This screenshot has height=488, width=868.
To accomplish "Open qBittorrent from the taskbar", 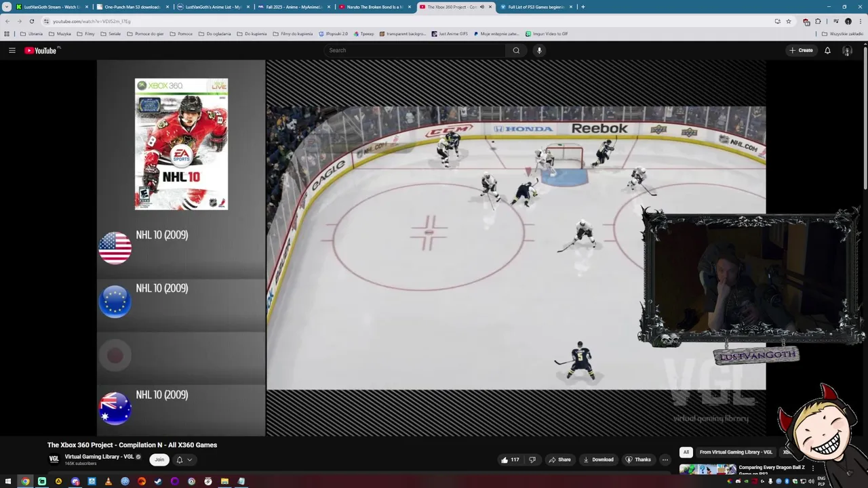I will tap(125, 481).
